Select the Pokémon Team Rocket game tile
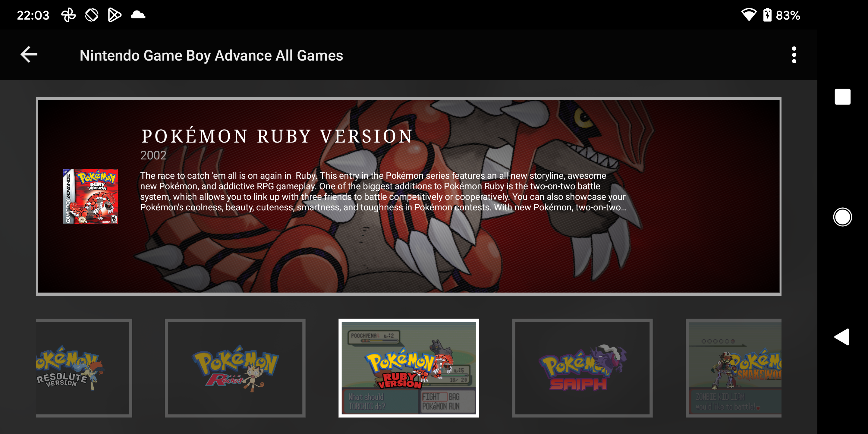The width and height of the screenshot is (868, 434). click(x=235, y=368)
